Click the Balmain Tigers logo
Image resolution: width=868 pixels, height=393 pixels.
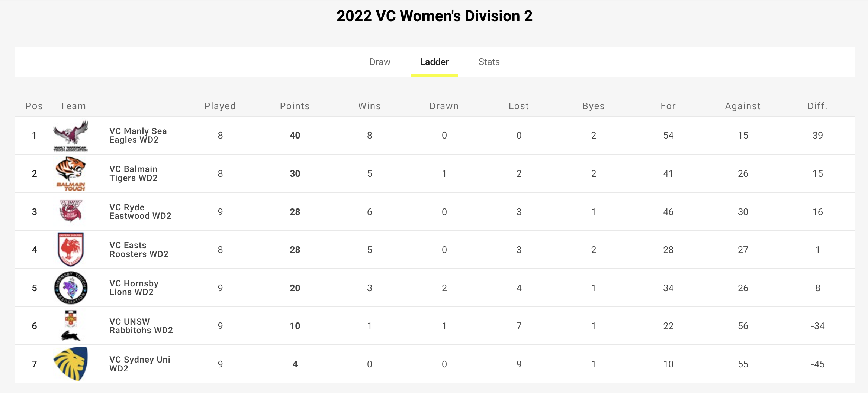(x=71, y=173)
